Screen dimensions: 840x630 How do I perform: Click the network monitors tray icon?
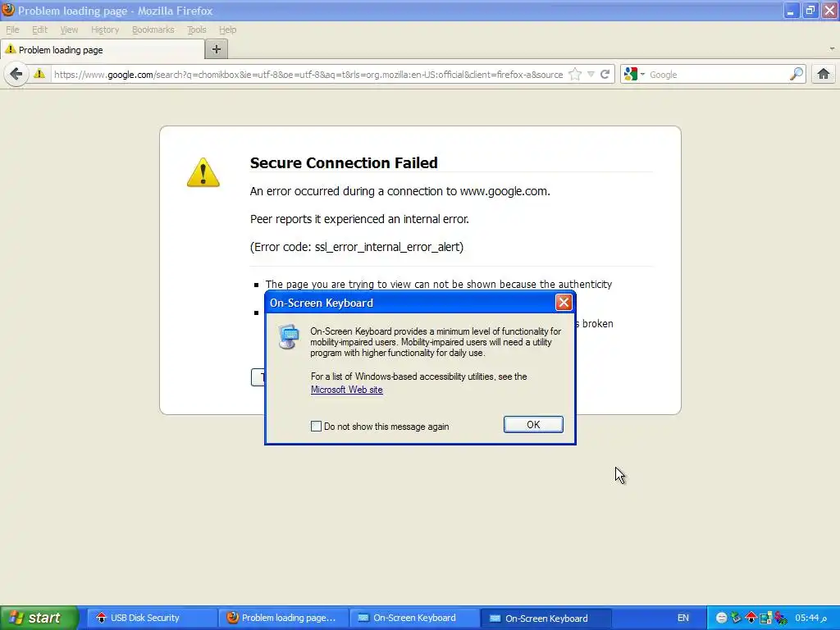click(x=765, y=618)
